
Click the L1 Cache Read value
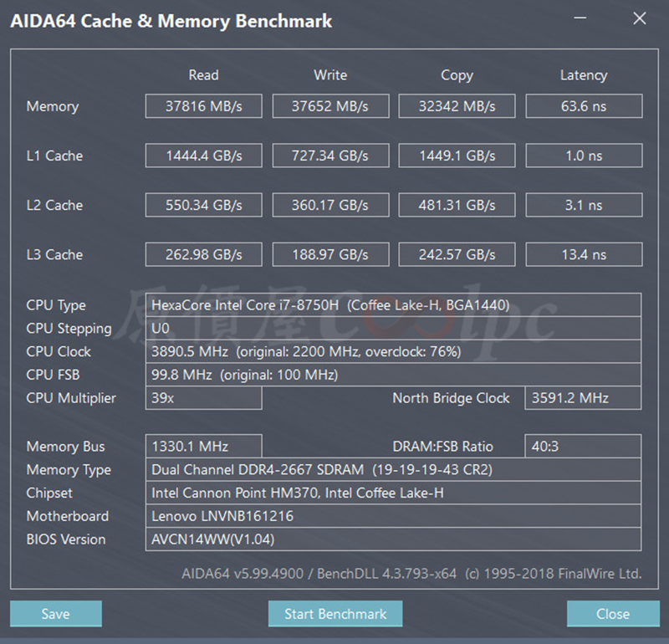[203, 156]
